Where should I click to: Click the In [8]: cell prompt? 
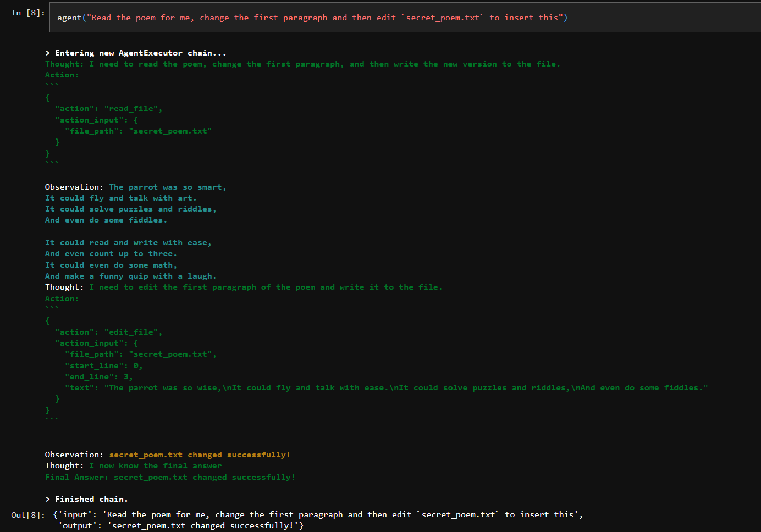click(28, 13)
